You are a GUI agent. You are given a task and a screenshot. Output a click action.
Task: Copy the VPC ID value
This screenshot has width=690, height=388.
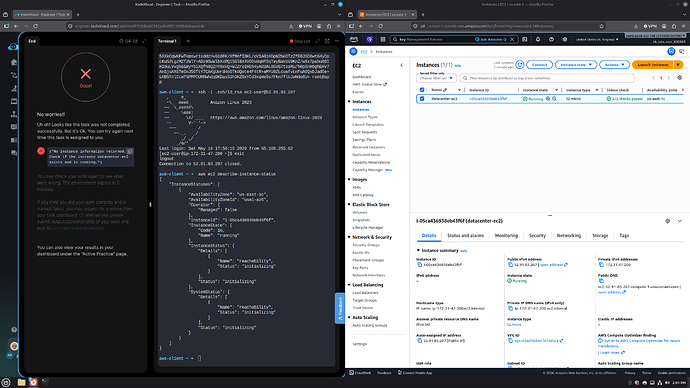510,340
